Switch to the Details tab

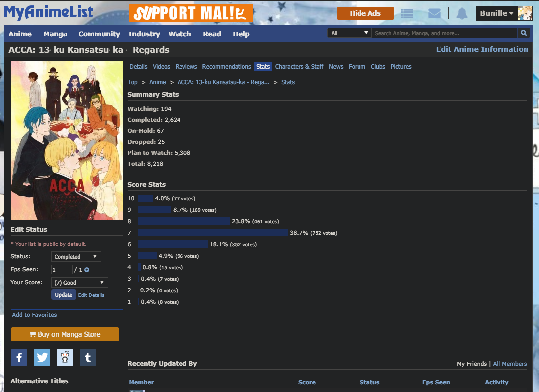click(x=138, y=67)
